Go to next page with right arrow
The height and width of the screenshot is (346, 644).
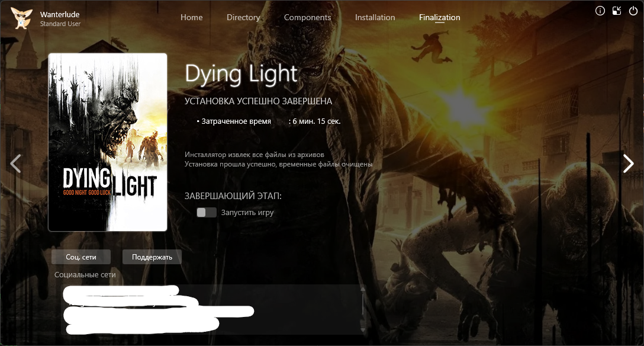tap(628, 164)
